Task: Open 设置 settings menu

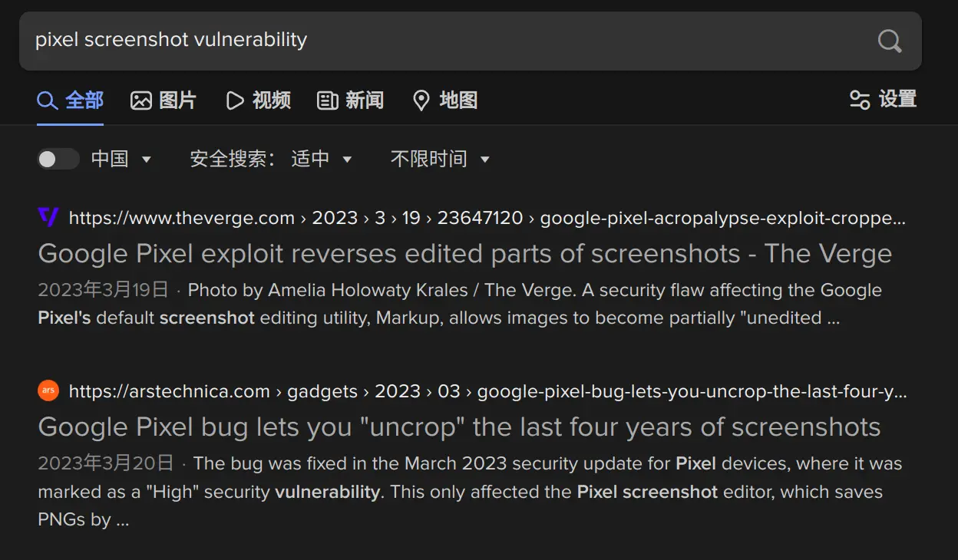Action: tap(884, 100)
